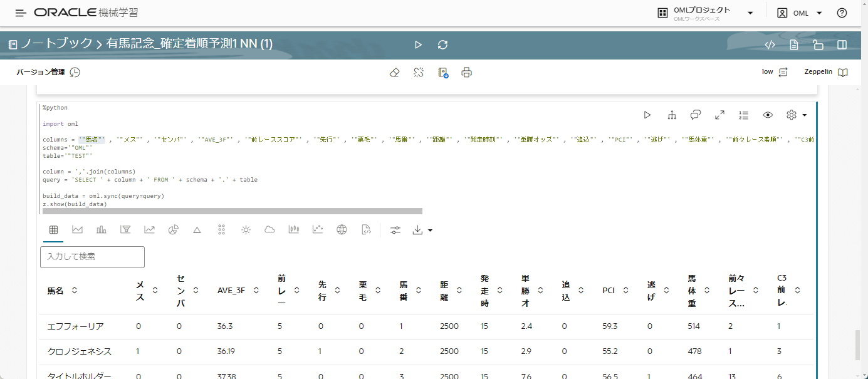The height and width of the screenshot is (379, 868).
Task: Click the エフフォーリア cell
Action: click(75, 326)
